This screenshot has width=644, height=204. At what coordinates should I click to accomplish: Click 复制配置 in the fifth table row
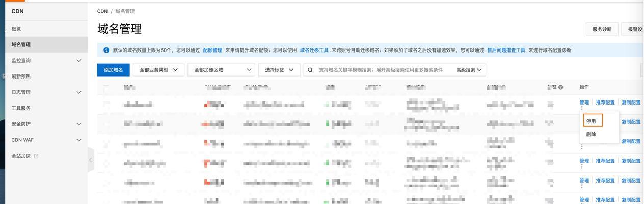631,181
